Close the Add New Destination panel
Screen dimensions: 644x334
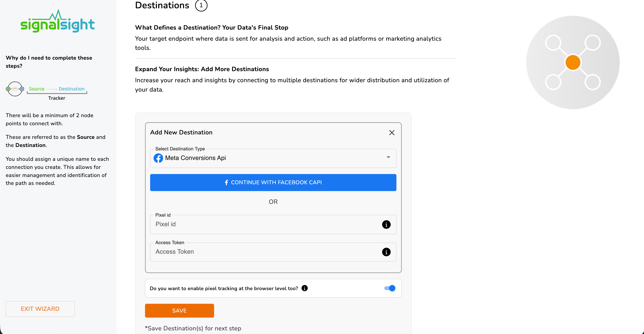pyautogui.click(x=392, y=133)
